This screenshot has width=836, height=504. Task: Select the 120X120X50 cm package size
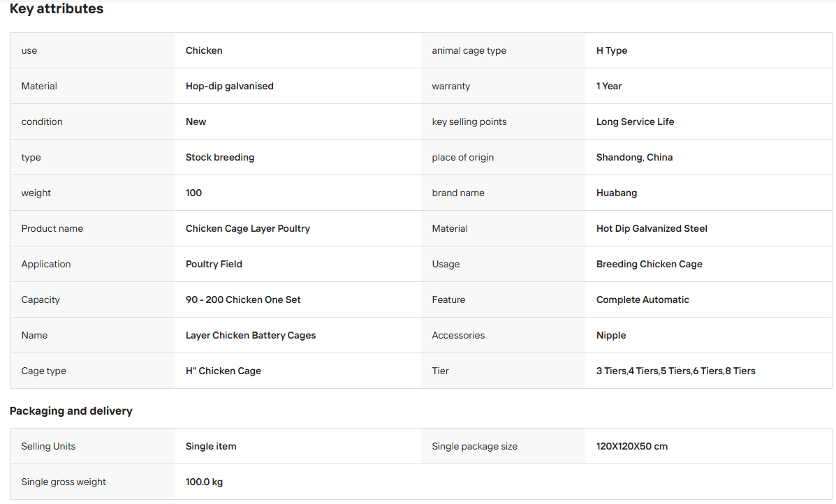(x=632, y=447)
